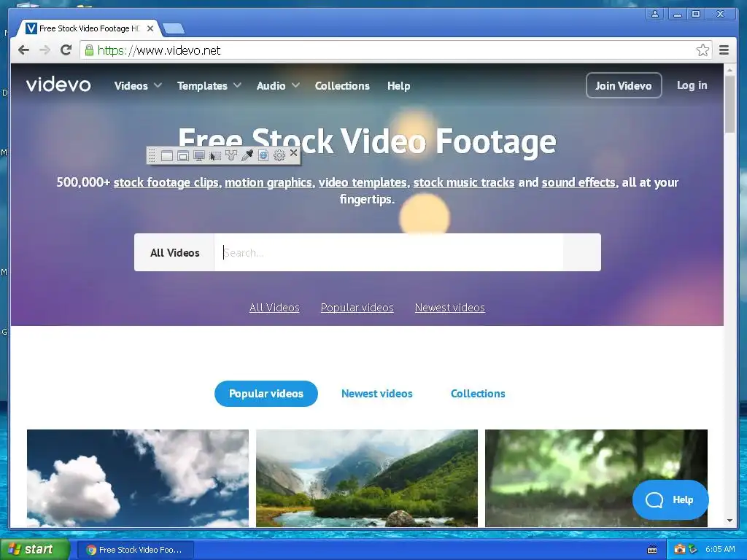This screenshot has width=747, height=560.
Task: Open the blurred green forest video thumbnail
Action: click(596, 478)
